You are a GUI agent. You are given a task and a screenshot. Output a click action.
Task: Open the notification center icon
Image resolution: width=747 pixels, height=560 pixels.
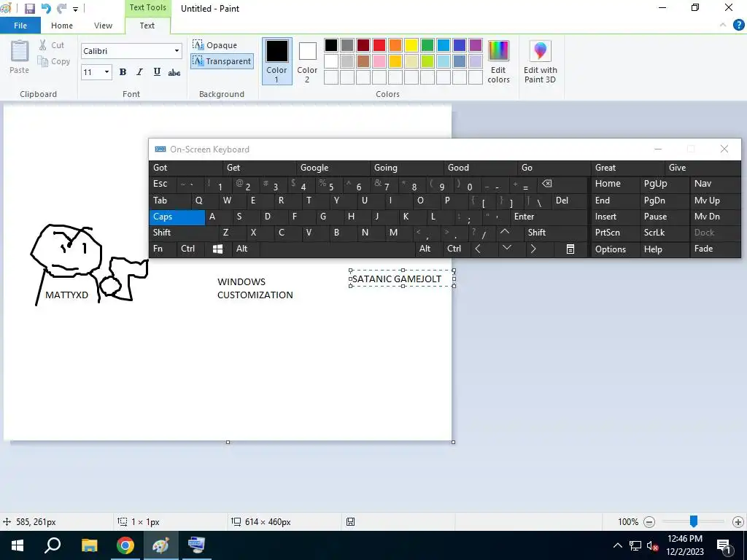click(x=724, y=545)
